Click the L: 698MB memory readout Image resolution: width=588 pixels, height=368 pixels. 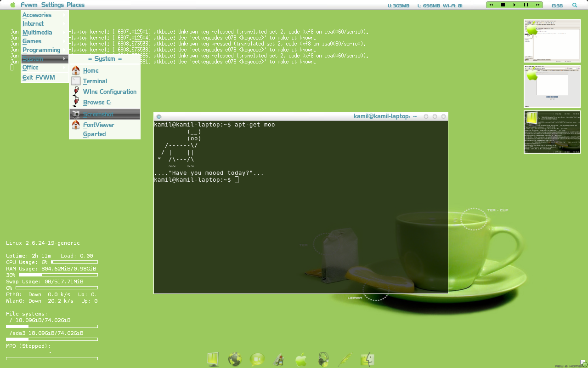(429, 6)
